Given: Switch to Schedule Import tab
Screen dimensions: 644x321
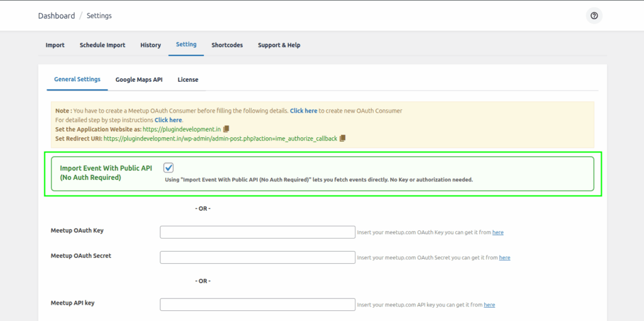Looking at the screenshot, I should 102,45.
